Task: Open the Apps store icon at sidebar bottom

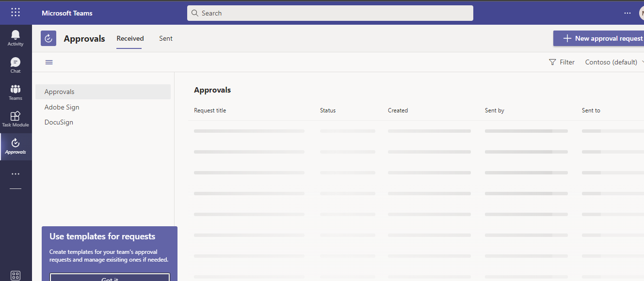Action: tap(16, 276)
